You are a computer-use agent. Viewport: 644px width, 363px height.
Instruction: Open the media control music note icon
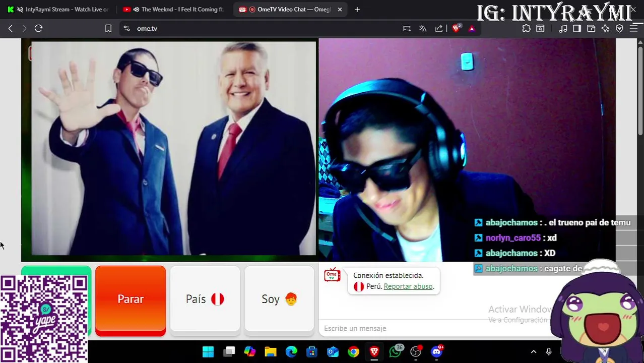[x=563, y=29]
